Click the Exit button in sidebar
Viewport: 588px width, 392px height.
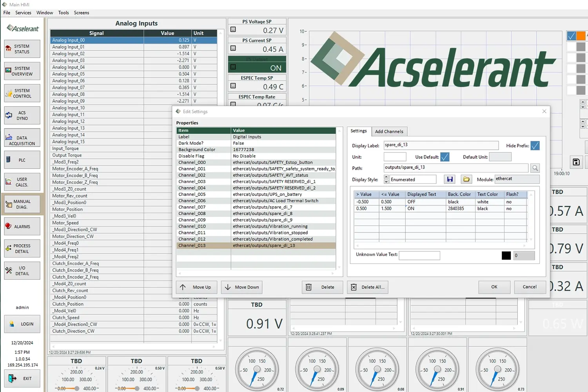tap(22, 379)
